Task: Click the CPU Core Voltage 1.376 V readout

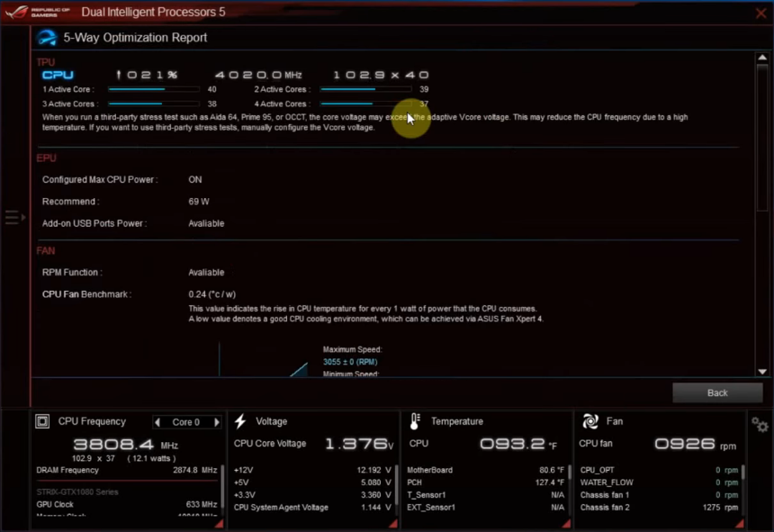Action: (x=359, y=444)
